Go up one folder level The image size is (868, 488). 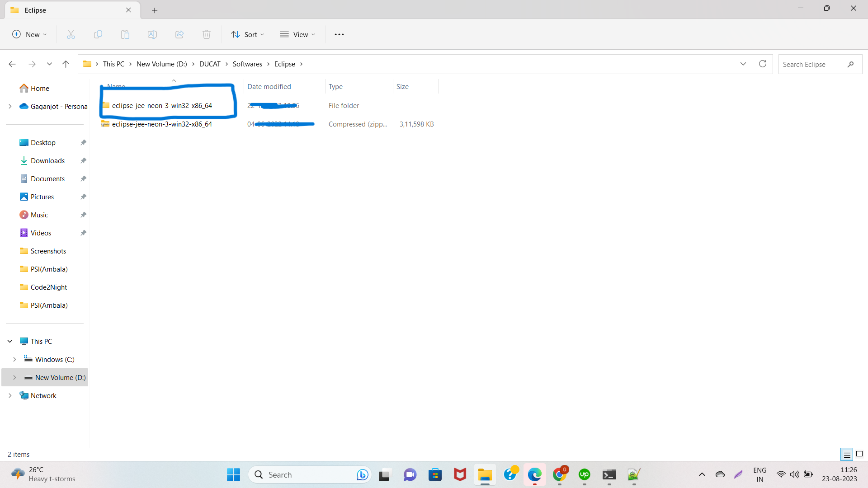(x=66, y=64)
